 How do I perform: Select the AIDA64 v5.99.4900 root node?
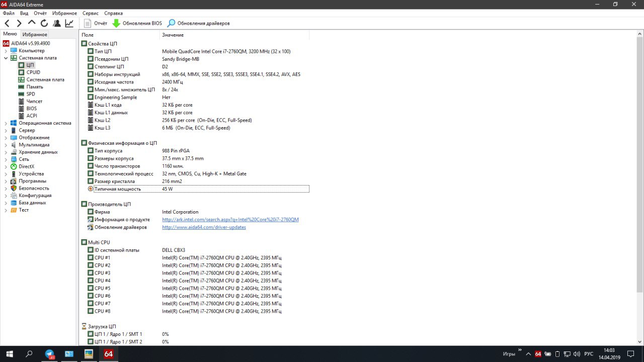coord(30,43)
